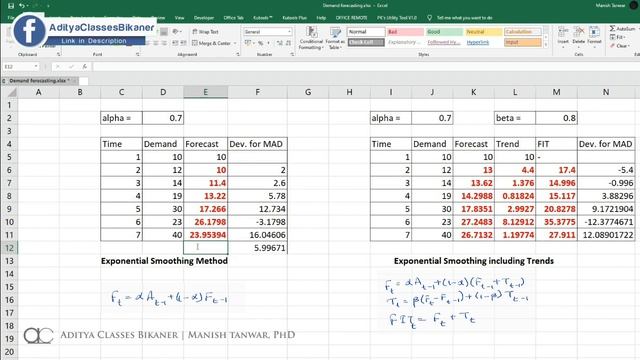This screenshot has height=360, width=640.
Task: Open the Merge & Center dropdown arrow
Action: (x=236, y=43)
